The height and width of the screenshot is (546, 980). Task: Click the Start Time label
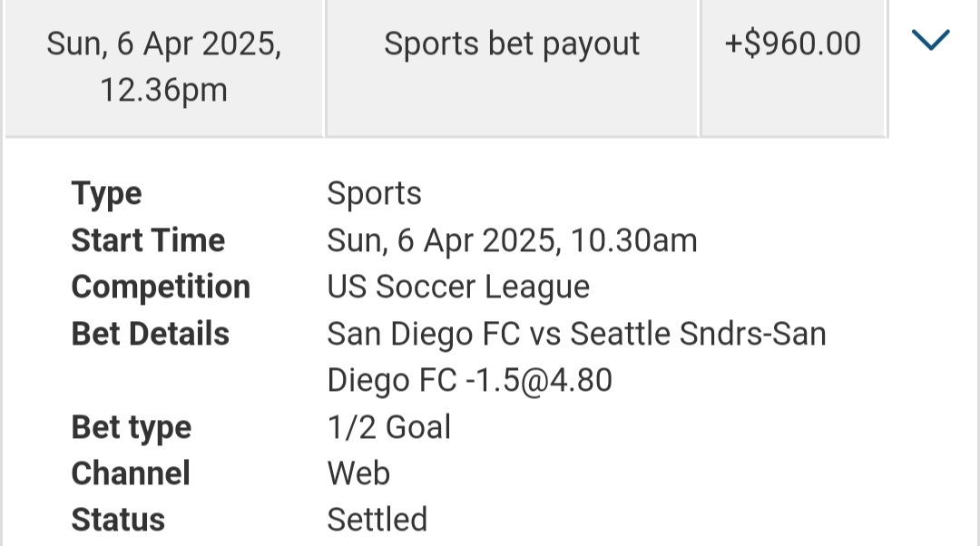tap(148, 240)
